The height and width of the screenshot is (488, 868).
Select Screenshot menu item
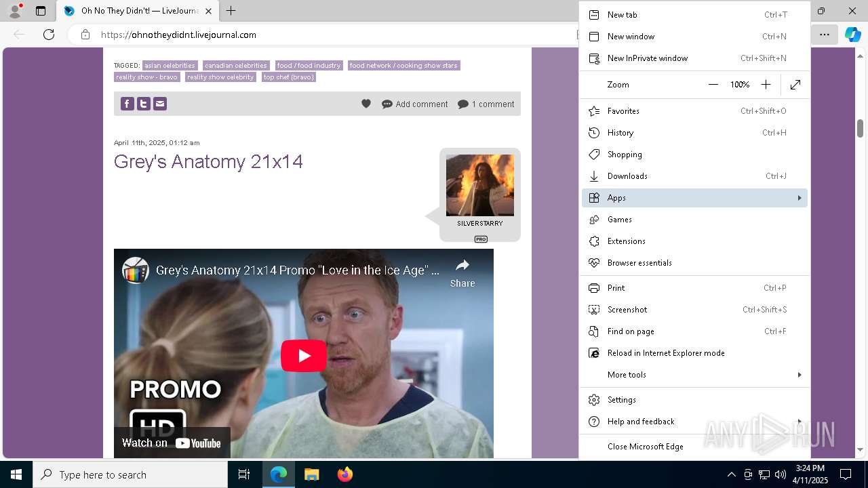point(695,310)
